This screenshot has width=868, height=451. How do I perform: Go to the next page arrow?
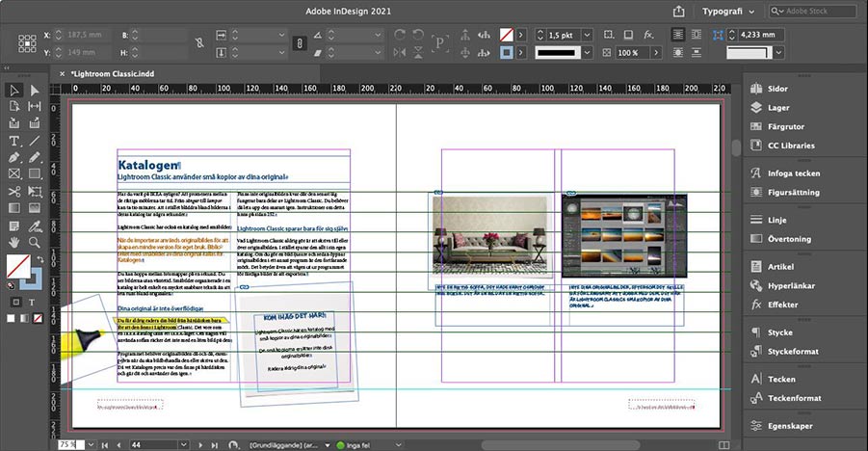199,445
